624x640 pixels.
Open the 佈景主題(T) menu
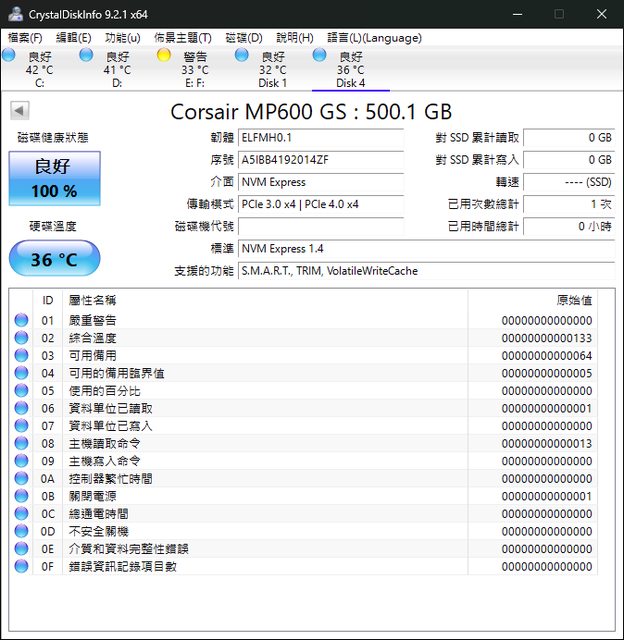click(x=182, y=38)
